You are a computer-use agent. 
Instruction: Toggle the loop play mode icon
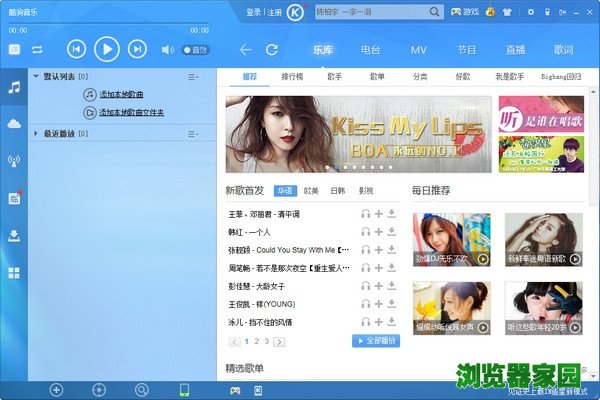click(37, 49)
